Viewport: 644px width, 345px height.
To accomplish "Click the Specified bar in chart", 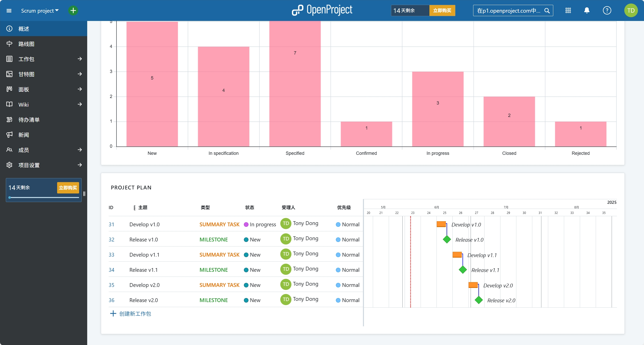I will pos(295,84).
